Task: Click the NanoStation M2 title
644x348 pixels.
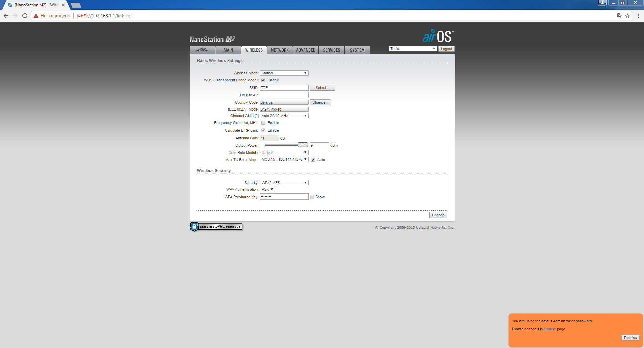Action: 212,39
